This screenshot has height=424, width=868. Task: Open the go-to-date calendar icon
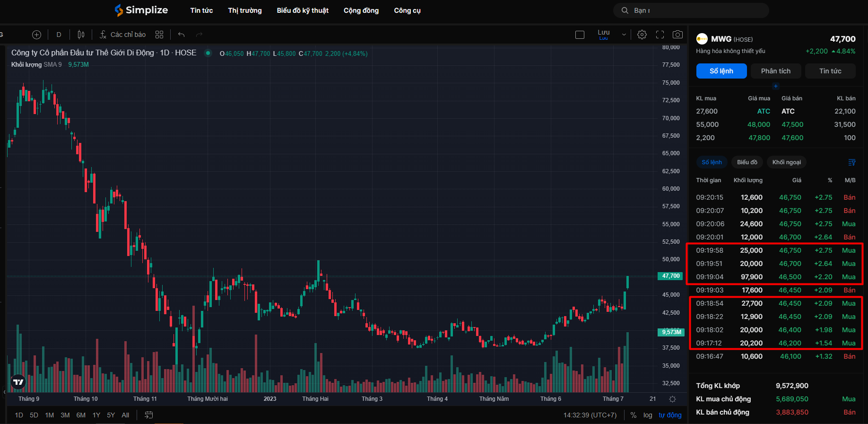[148, 415]
